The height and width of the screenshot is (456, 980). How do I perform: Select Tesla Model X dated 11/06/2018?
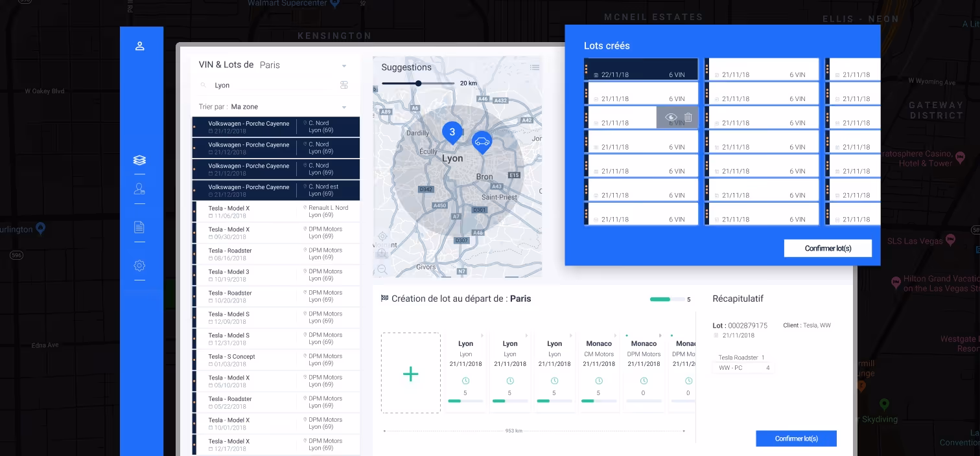pos(276,212)
